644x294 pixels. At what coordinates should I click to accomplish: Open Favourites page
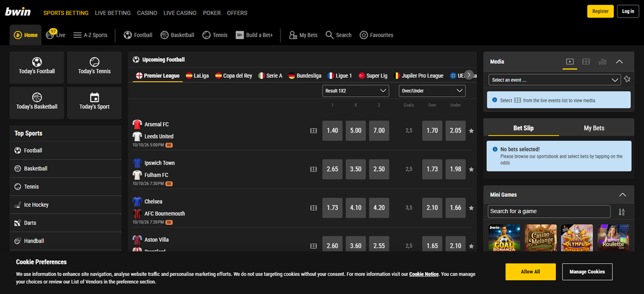coord(376,35)
